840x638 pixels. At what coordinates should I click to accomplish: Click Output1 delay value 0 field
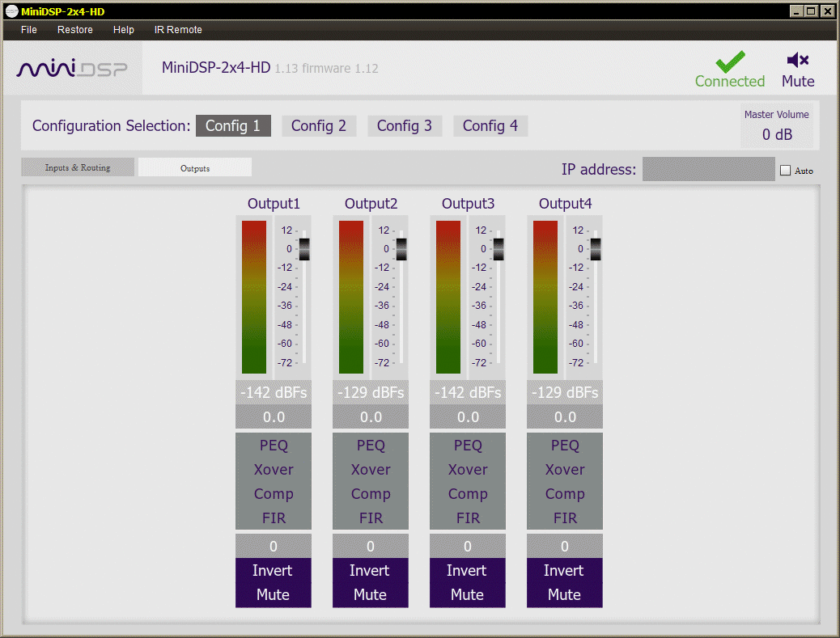(274, 546)
